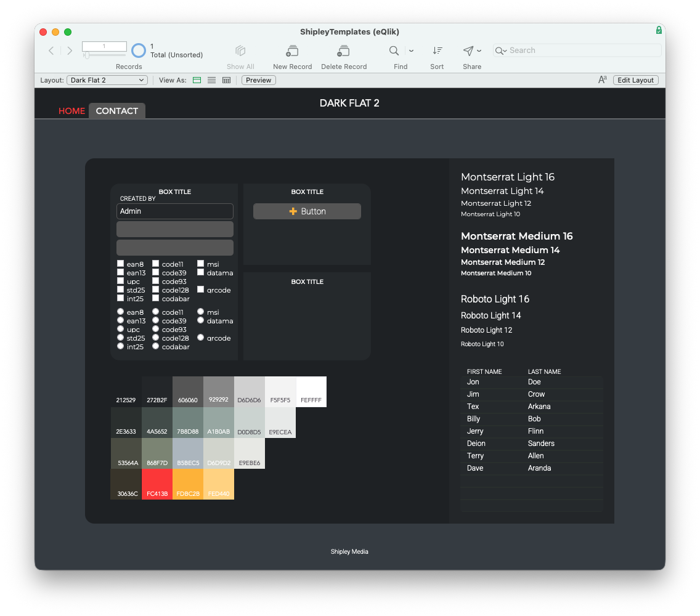Select the code39 radio button
Screen dimensions: 700x616
tap(156, 320)
